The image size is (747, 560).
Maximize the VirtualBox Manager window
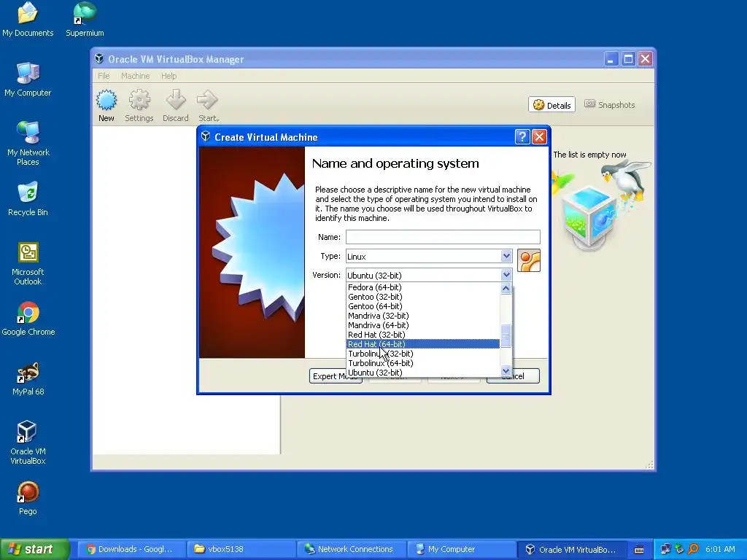pyautogui.click(x=628, y=59)
